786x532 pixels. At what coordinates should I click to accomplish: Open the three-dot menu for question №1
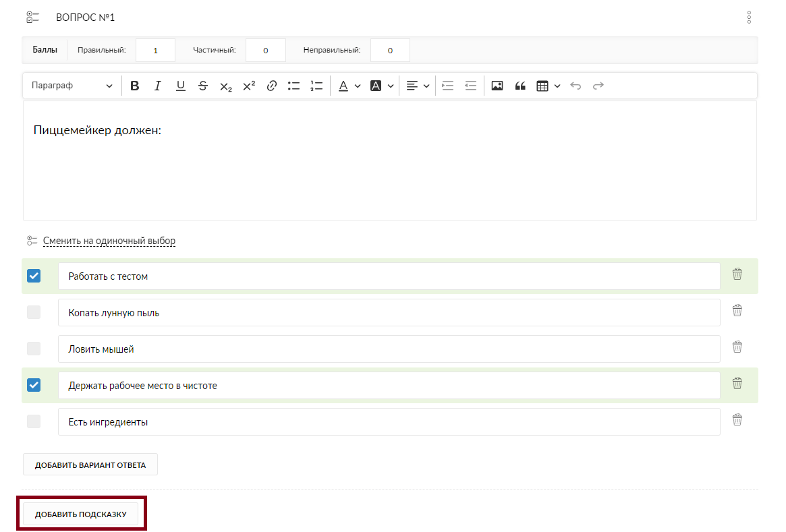click(x=749, y=18)
